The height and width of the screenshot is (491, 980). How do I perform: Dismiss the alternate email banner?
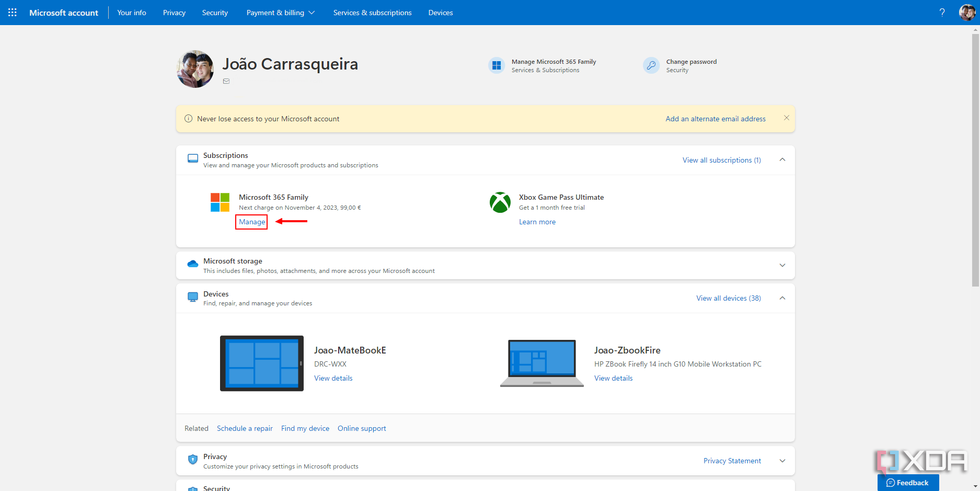click(x=786, y=118)
